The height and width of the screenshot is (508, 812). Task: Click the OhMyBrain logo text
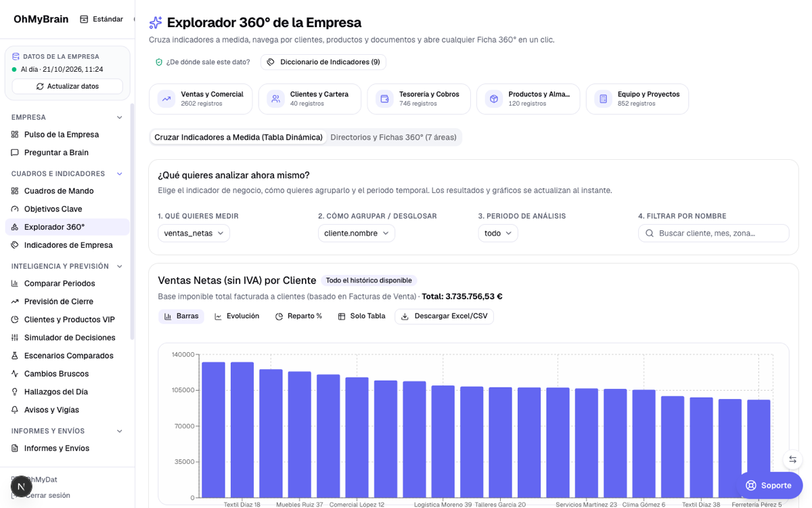41,19
